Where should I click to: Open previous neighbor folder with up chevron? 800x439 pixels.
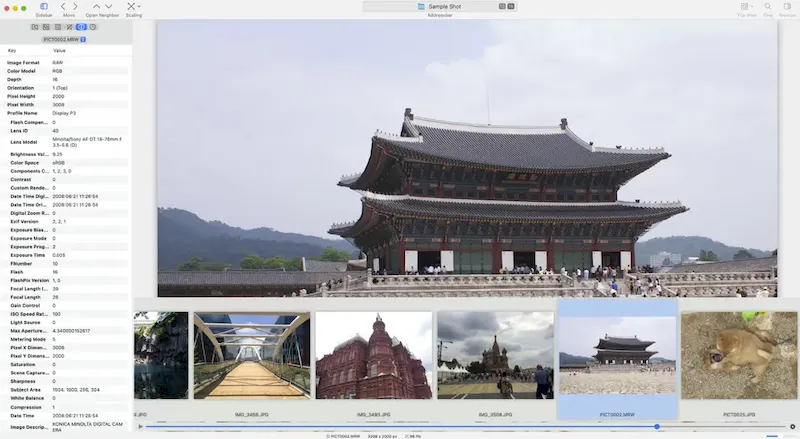pyautogui.click(x=94, y=7)
